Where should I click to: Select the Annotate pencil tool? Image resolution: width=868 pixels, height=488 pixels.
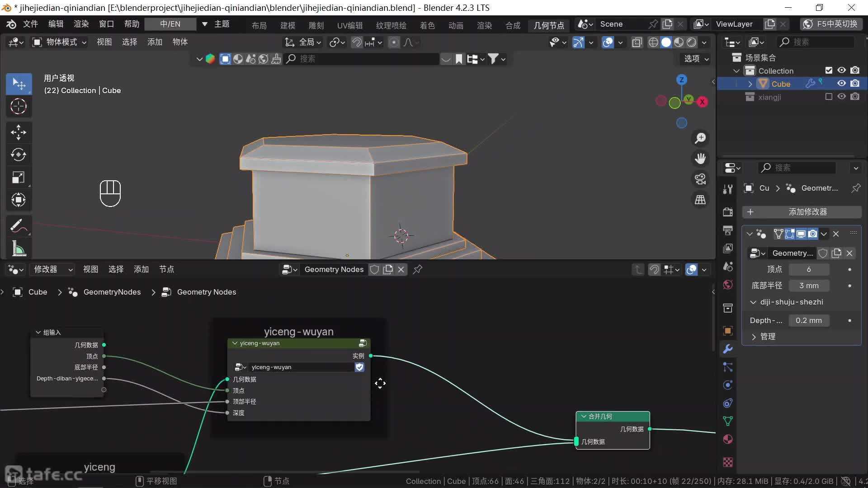[19, 226]
